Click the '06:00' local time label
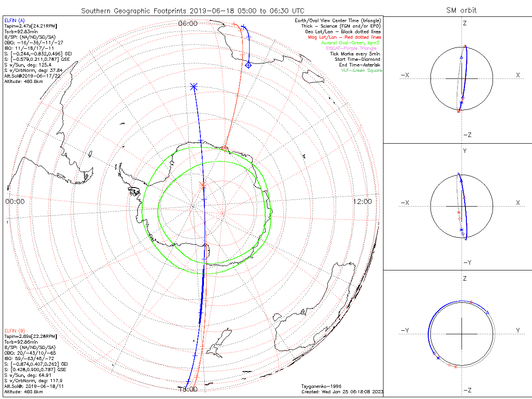 point(188,23)
